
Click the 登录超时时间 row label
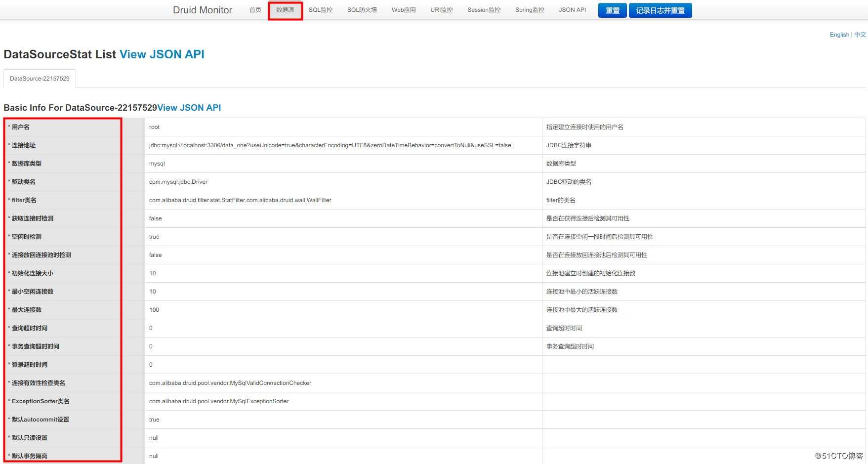(x=29, y=365)
